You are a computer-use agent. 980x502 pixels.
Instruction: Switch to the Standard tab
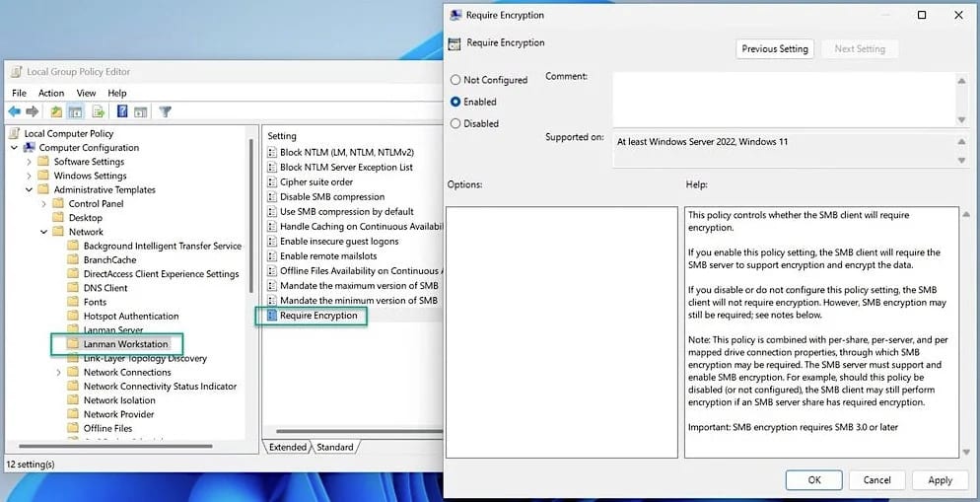click(335, 447)
